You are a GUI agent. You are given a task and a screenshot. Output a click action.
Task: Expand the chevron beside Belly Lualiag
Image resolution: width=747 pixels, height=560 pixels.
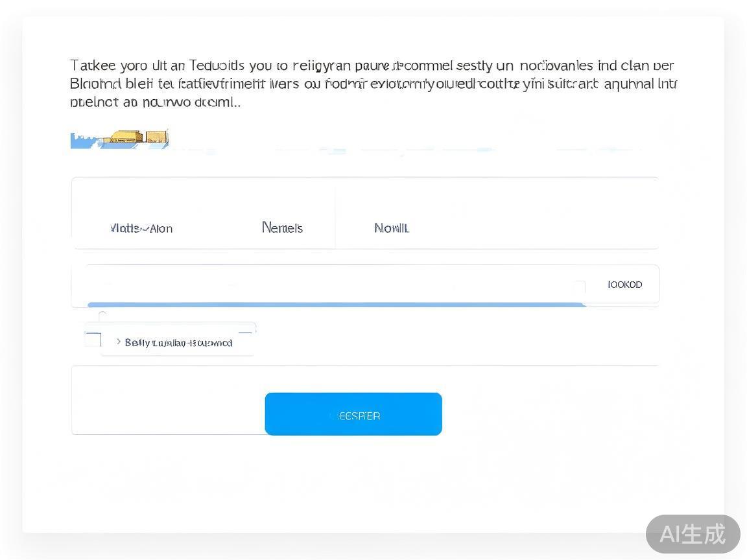119,342
